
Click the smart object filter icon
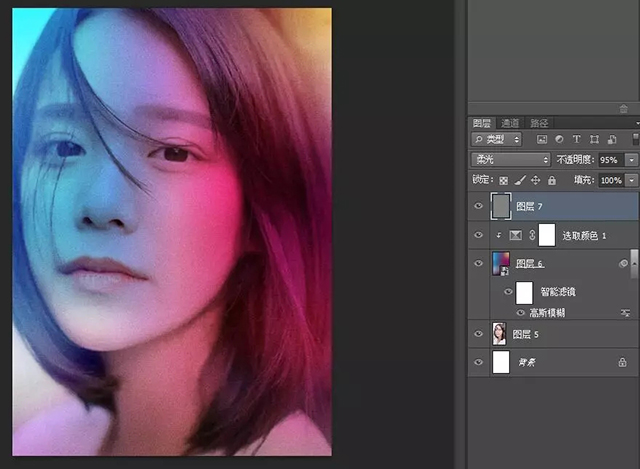(x=611, y=139)
